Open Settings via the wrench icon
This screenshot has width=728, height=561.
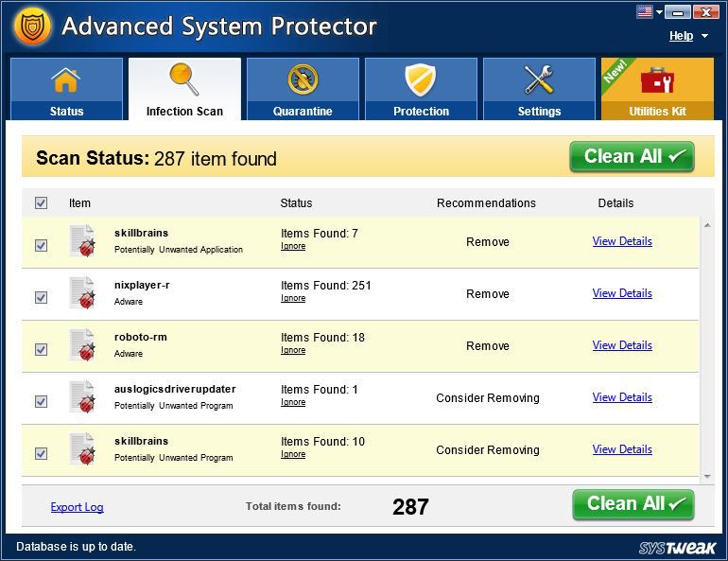pos(539,80)
